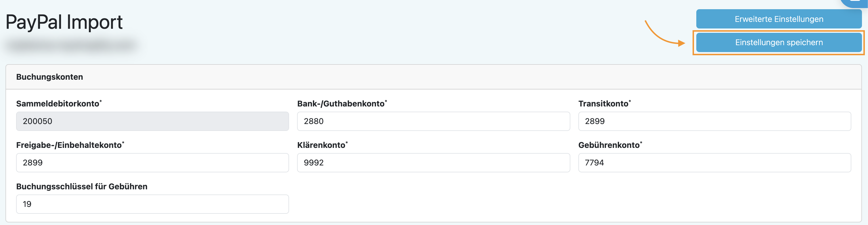This screenshot has height=225, width=868.
Task: Click the Freigabe-/Einbehaltekonto input field
Action: coord(152,163)
